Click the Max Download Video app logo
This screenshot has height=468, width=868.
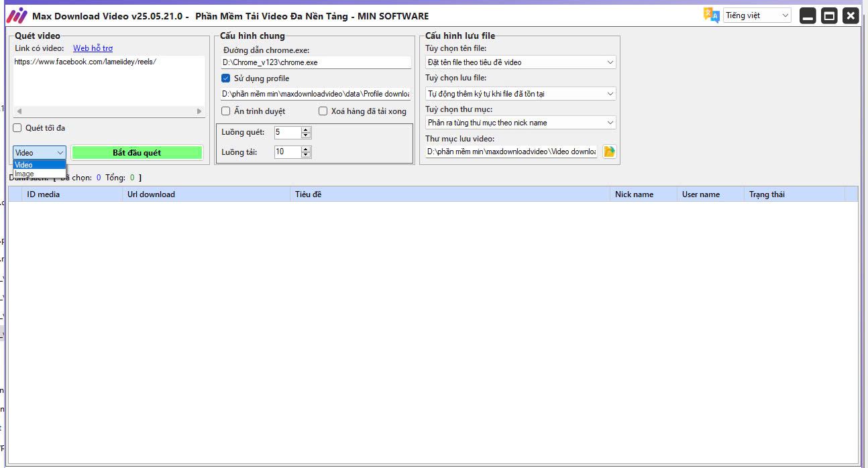[x=16, y=15]
